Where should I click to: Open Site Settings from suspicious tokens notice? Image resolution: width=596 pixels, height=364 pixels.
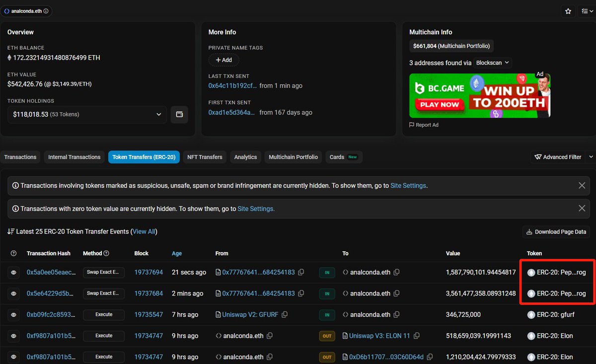click(408, 186)
